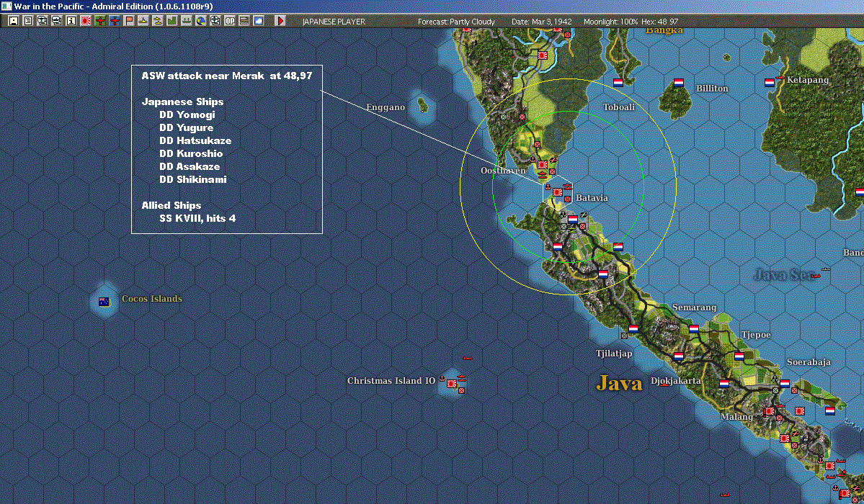This screenshot has width=864, height=504.
Task: Open the OP operations toolbar icon
Action: coord(230,21)
